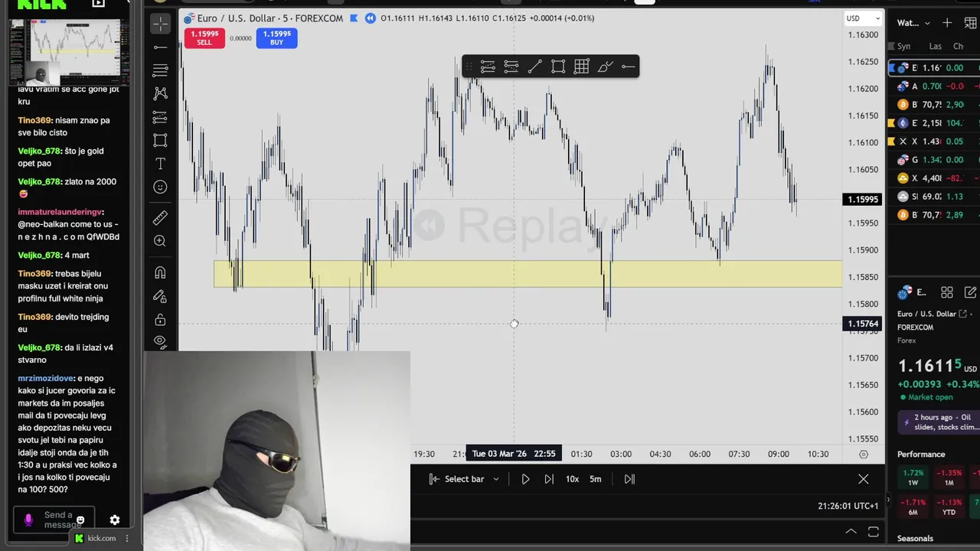The width and height of the screenshot is (980, 551).
Task: Click stream preview thumbnail in Kick
Action: coord(70,52)
